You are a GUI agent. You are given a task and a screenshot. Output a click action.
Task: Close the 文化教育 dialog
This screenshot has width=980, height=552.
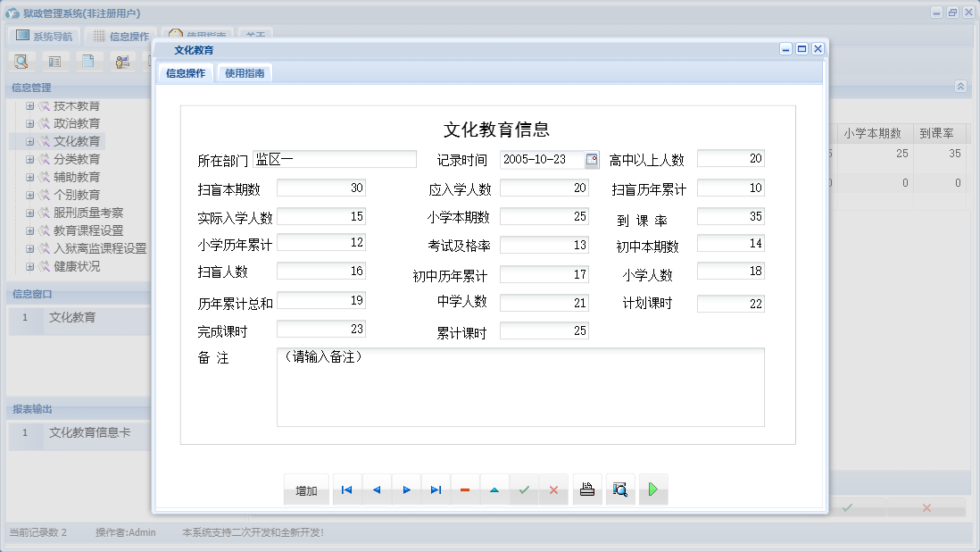(x=818, y=49)
